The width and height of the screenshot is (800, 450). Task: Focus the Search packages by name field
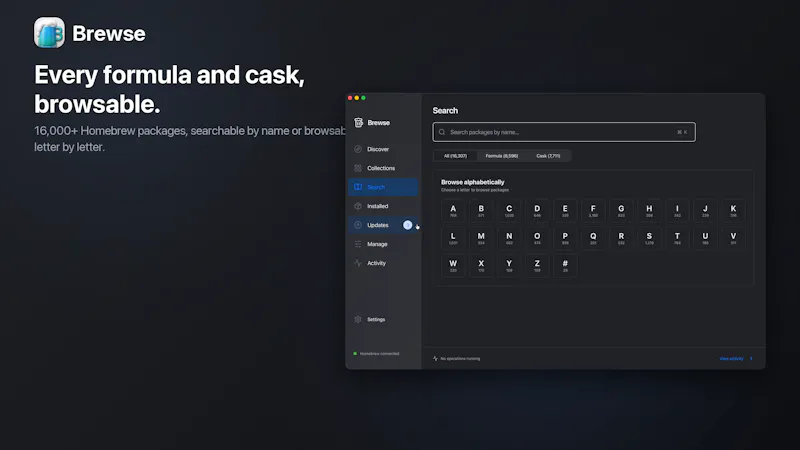[564, 132]
